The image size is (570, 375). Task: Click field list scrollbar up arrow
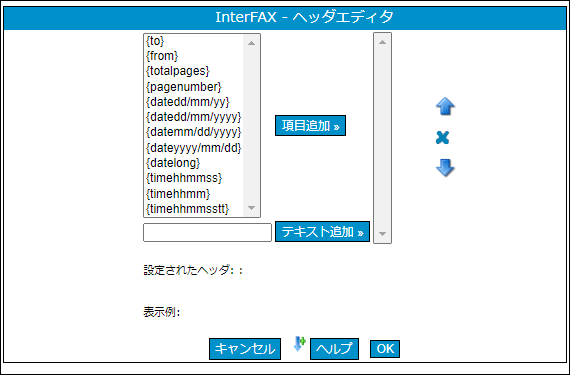[251, 43]
